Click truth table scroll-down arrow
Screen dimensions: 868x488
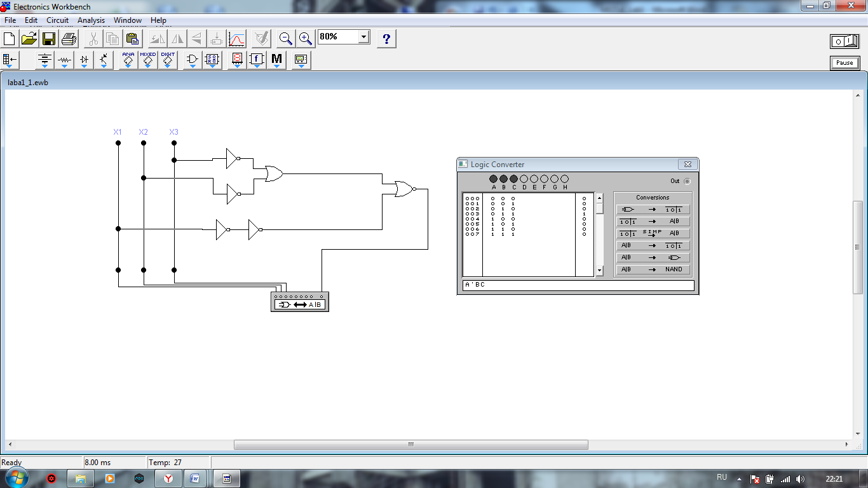tap(599, 271)
